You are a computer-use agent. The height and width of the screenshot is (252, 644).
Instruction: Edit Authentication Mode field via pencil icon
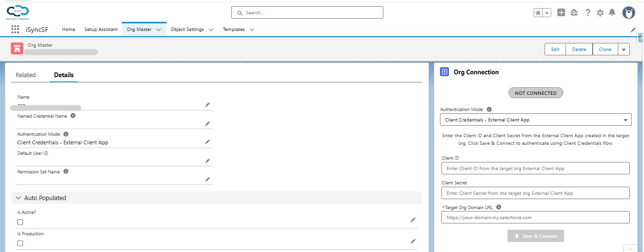[207, 142]
